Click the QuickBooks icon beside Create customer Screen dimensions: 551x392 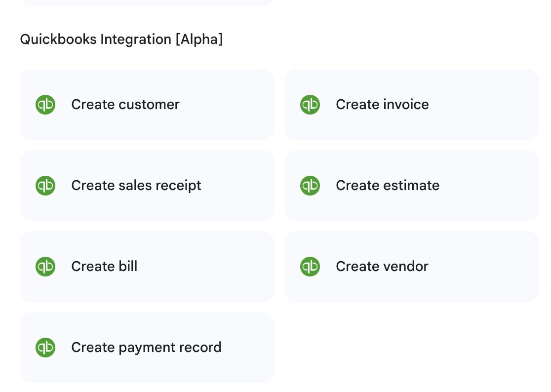pyautogui.click(x=45, y=105)
